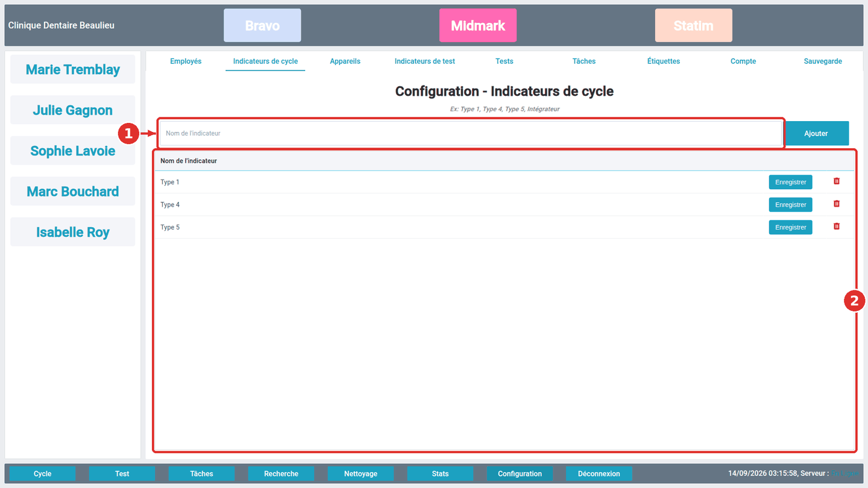Open the Indicateurs de test tab
Screen dimensions: 868x488
(425, 61)
